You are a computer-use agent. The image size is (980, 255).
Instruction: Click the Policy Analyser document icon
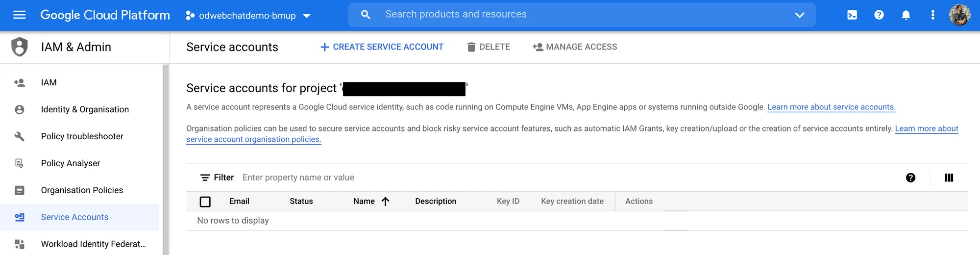(x=20, y=163)
